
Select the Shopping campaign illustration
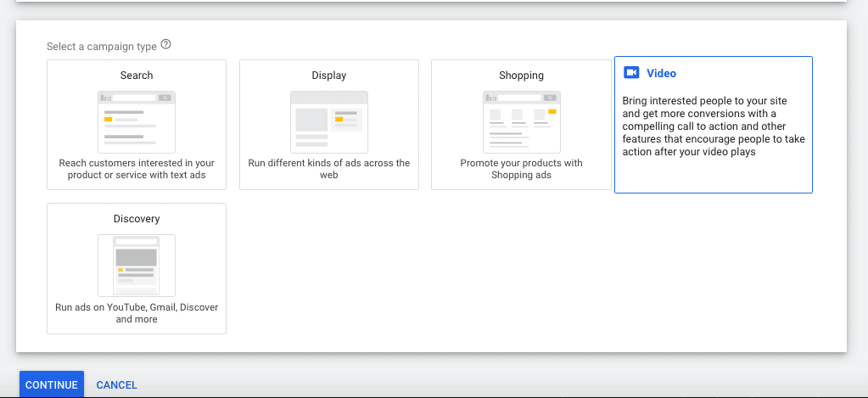[x=522, y=122]
